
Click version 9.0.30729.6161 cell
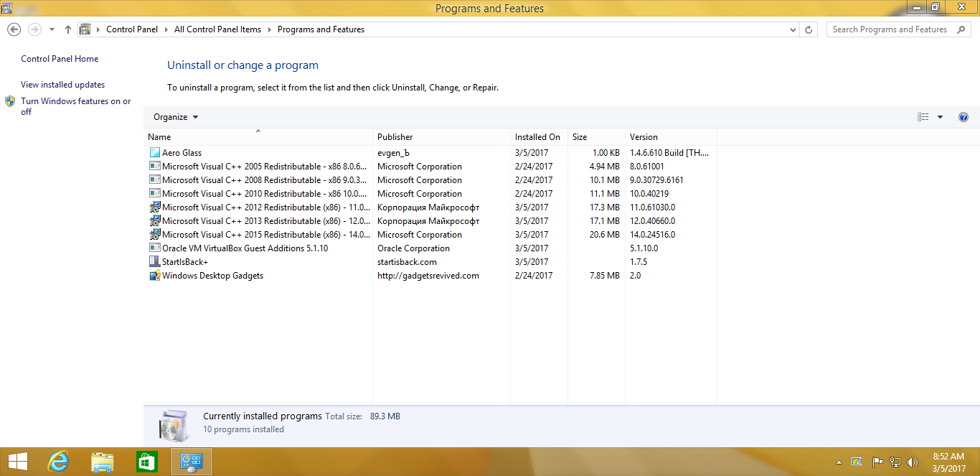coord(656,180)
